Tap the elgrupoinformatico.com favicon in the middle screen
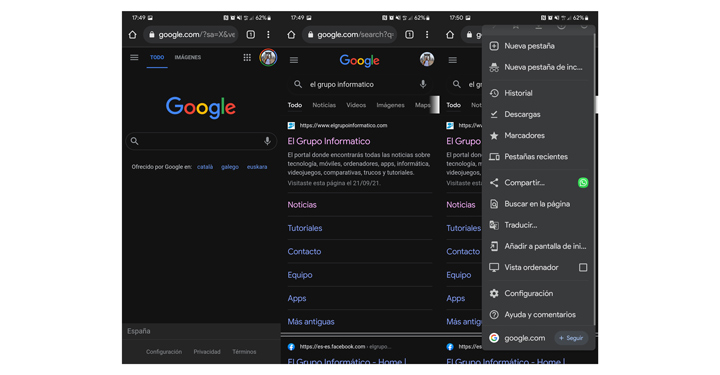This screenshot has width=720, height=375. tap(291, 125)
